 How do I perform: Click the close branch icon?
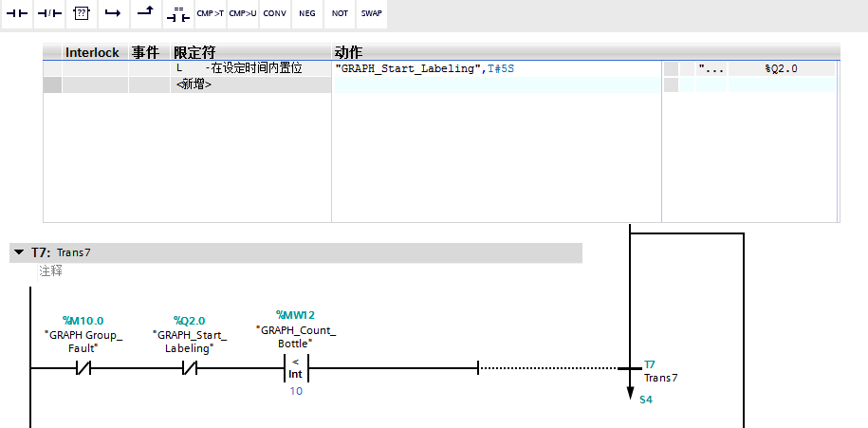(x=145, y=14)
